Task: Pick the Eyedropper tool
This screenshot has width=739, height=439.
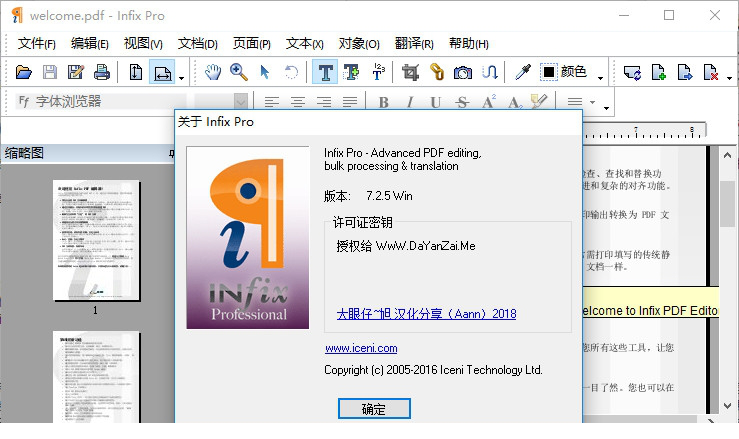Action: 522,72
